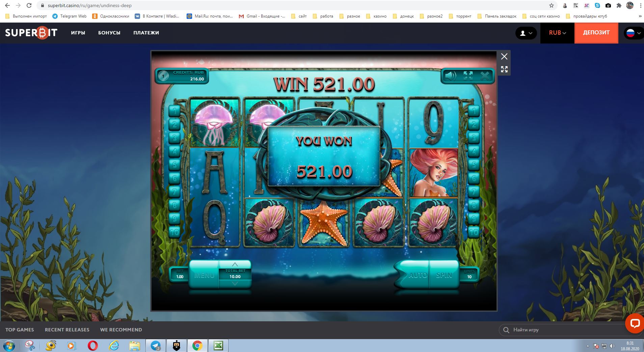Image resolution: width=644 pixels, height=352 pixels.
Task: Bookmark this page with star icon
Action: pyautogui.click(x=552, y=5)
